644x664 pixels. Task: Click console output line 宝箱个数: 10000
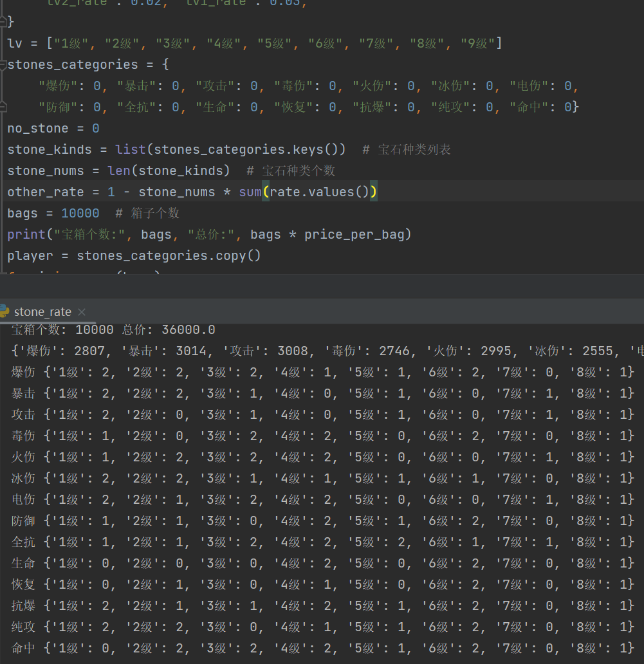113,329
